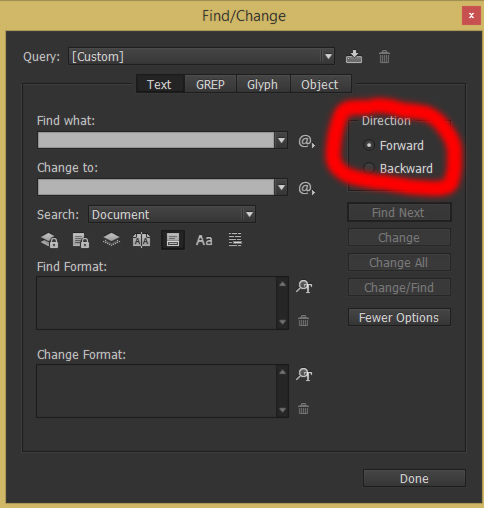Viewport: 484px width, 508px height.
Task: Close the Find/Change dialog
Action: 471,15
